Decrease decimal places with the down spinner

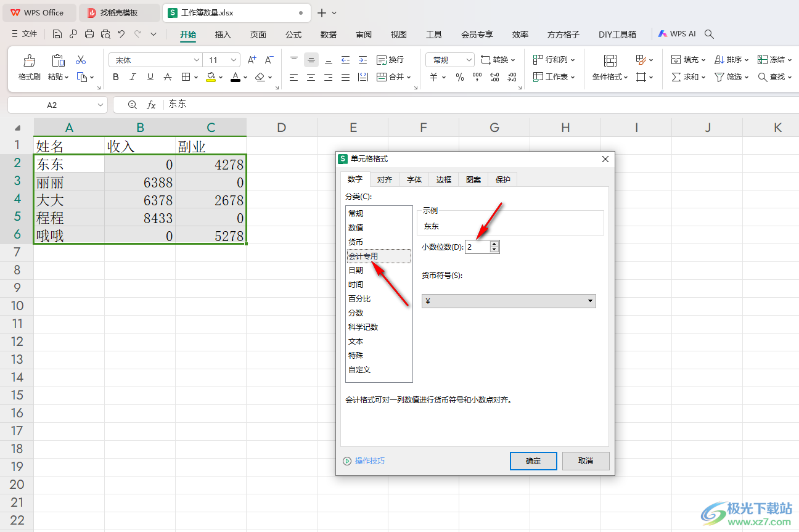pyautogui.click(x=494, y=250)
